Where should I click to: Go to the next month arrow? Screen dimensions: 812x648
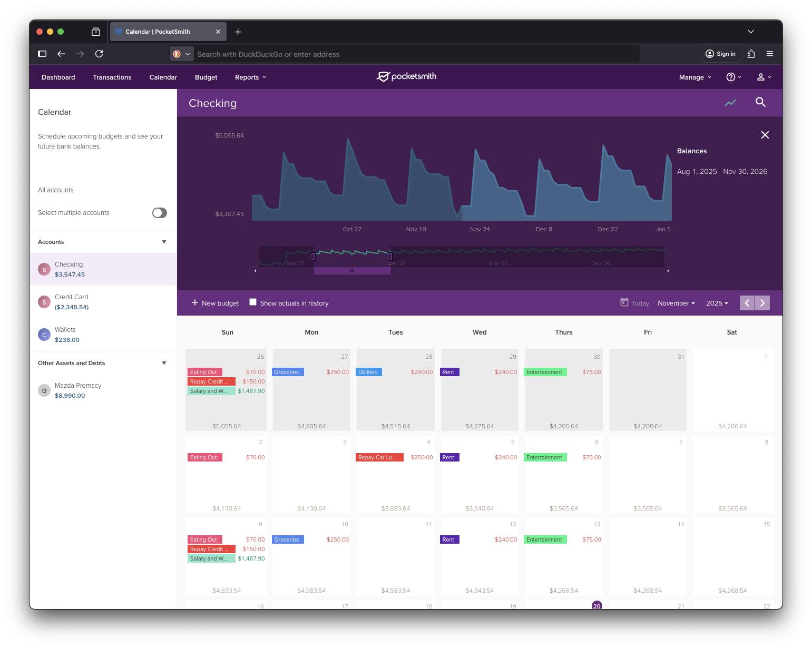point(762,303)
